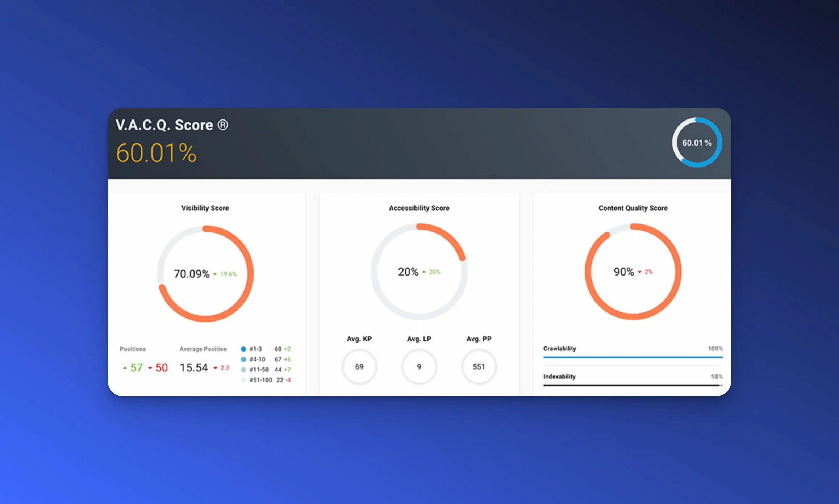Click the Visibility Score donut chart
The width and height of the screenshot is (839, 504).
[x=205, y=274]
